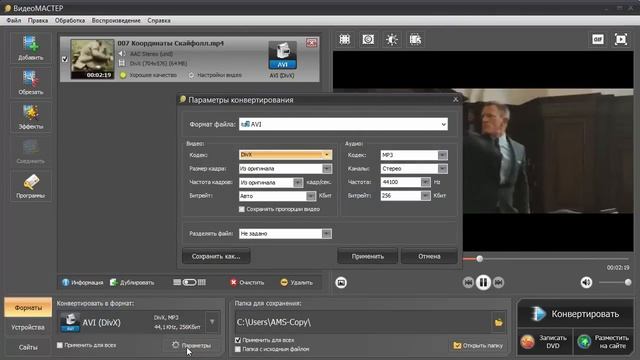640x360 pixels.
Task: Start conversion with Конвертировать
Action: tap(576, 314)
